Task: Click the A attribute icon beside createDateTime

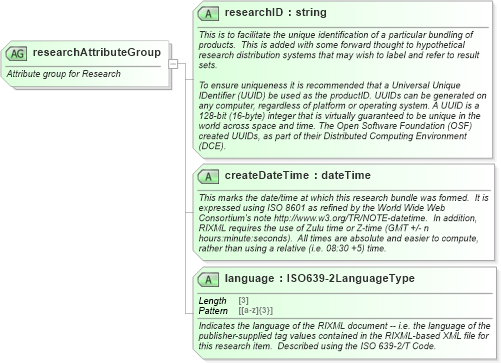Action: point(208,177)
